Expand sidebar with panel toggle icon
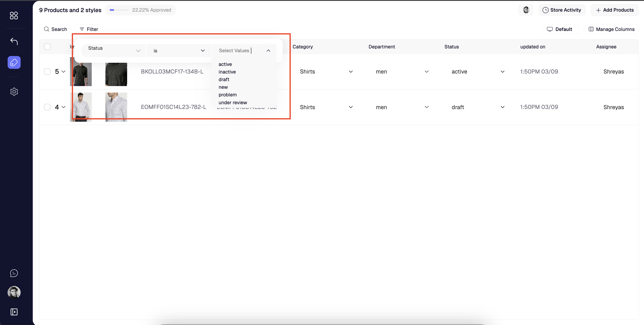This screenshot has height=325, width=644. click(x=14, y=312)
